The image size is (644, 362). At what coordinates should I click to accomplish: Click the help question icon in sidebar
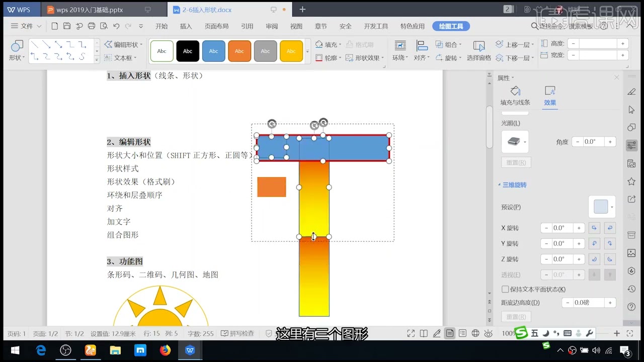click(x=631, y=307)
